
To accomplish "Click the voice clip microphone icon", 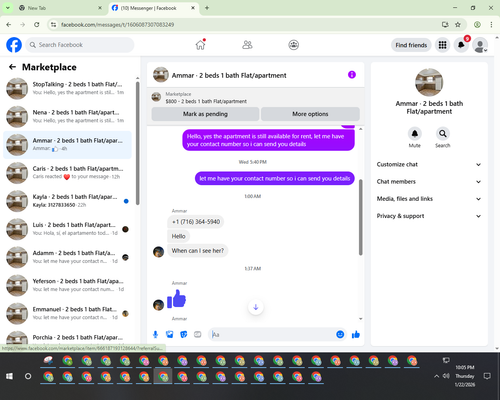I will tap(155, 334).
